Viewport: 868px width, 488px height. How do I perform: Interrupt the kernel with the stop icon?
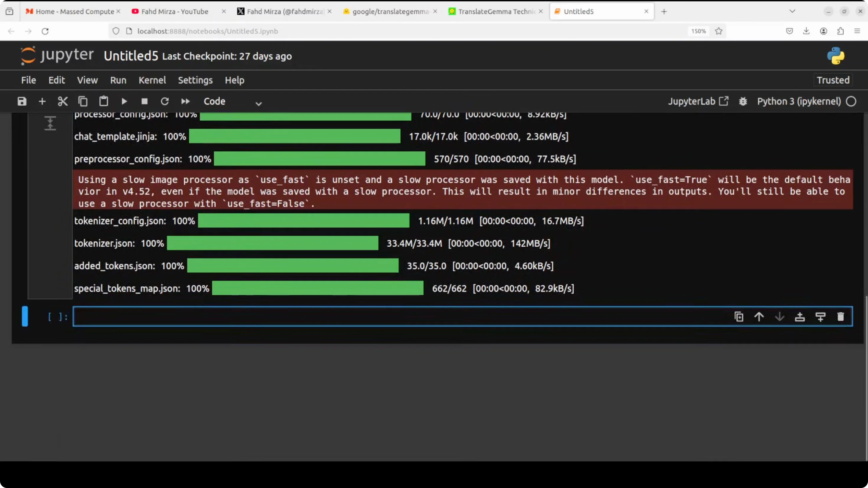[x=145, y=101]
